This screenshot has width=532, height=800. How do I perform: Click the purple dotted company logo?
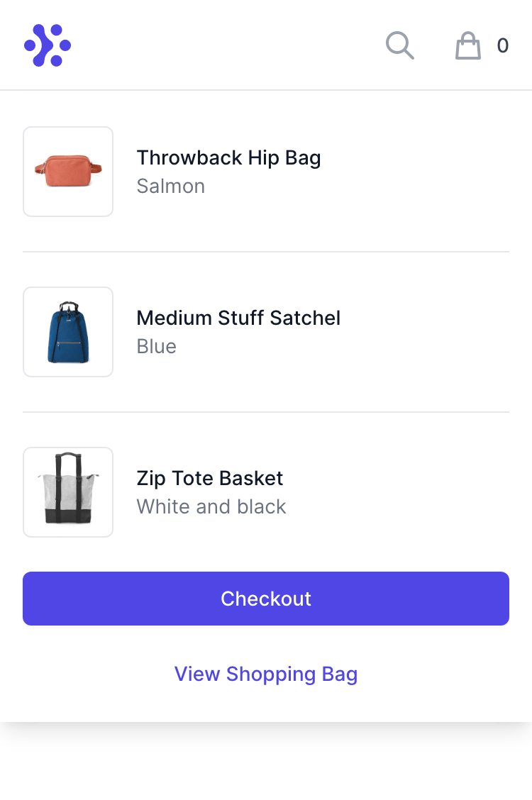click(x=48, y=45)
